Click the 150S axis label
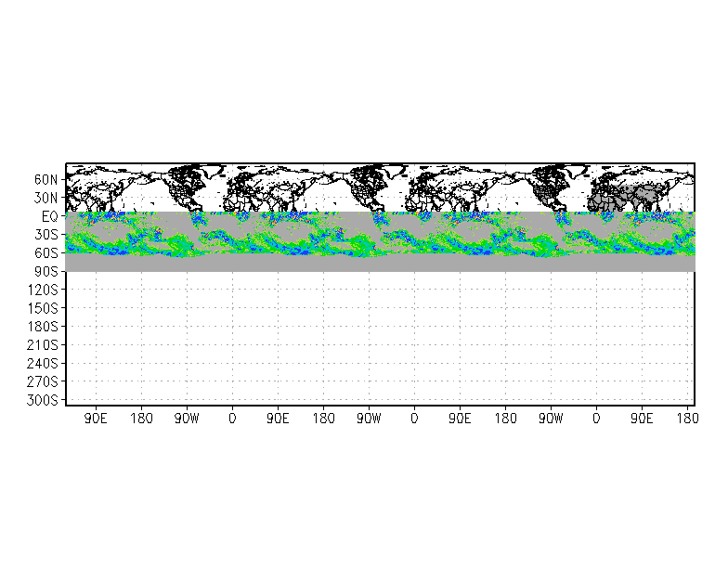This screenshot has width=728, height=568. pyautogui.click(x=43, y=308)
